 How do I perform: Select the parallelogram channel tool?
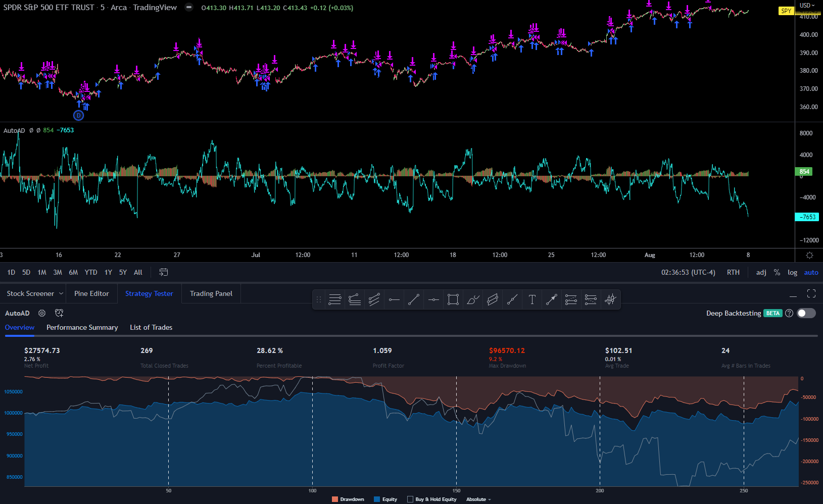pos(493,300)
